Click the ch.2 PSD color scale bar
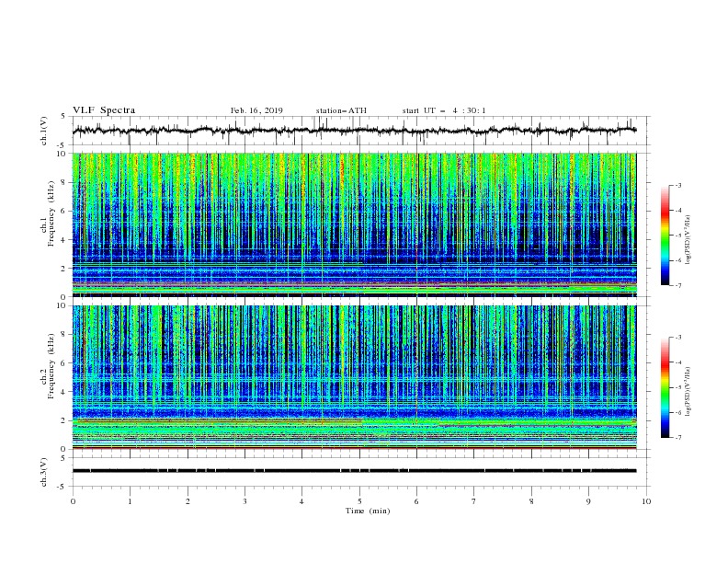 tap(665, 387)
